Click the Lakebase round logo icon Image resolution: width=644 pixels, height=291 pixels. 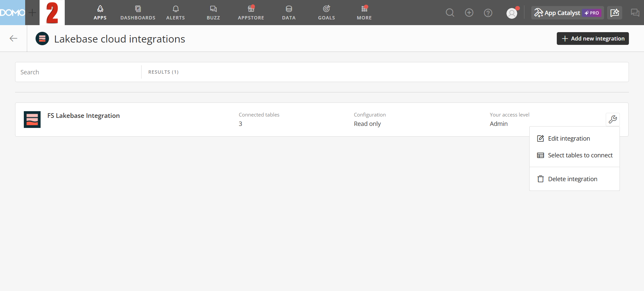click(x=42, y=39)
